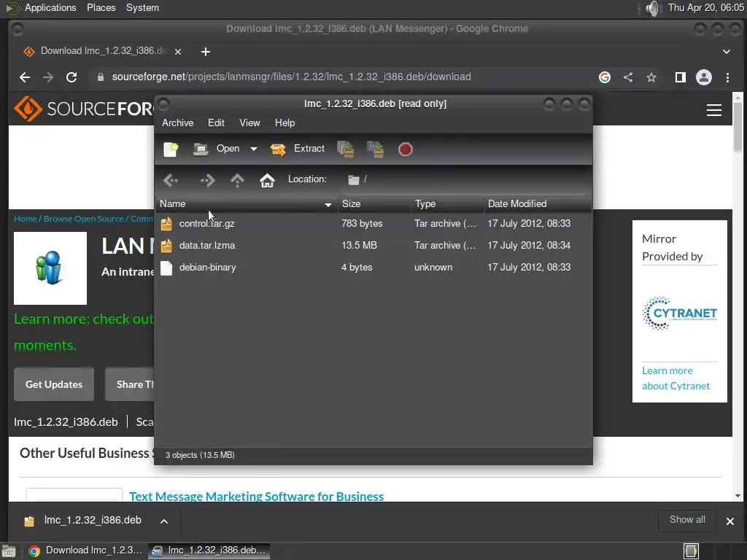Viewport: 747px width, 560px height.
Task: Click the 783 bytes size cell
Action: tap(362, 223)
